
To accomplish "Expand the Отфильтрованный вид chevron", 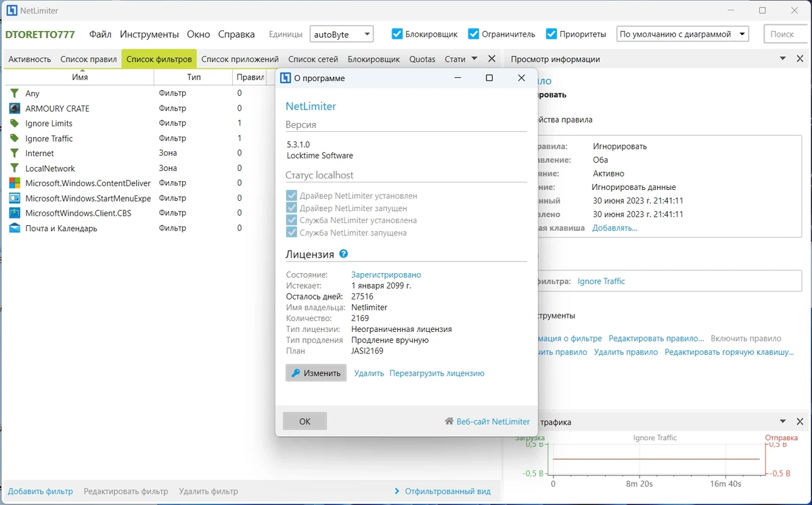I will [x=397, y=491].
